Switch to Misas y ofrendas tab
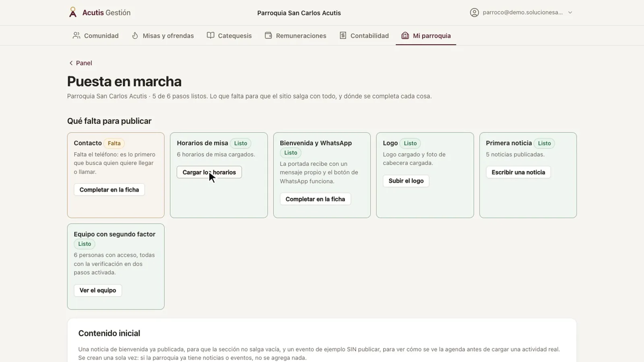 point(163,35)
